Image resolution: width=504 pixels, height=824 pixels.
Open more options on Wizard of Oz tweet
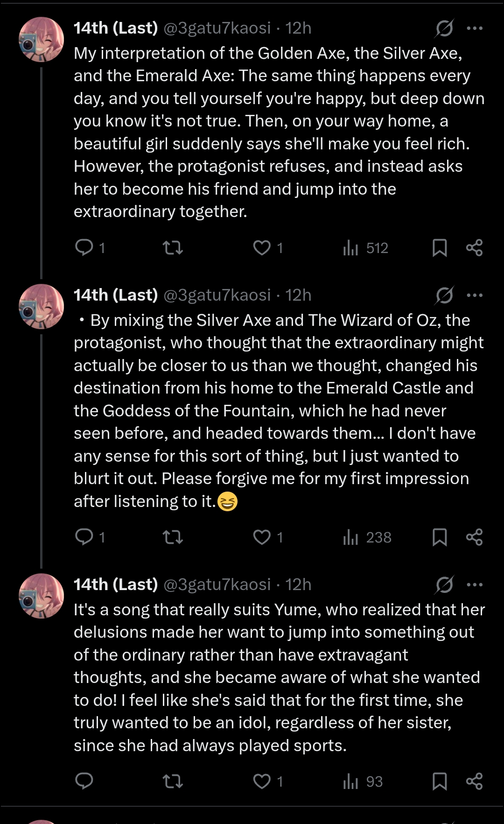point(475,296)
